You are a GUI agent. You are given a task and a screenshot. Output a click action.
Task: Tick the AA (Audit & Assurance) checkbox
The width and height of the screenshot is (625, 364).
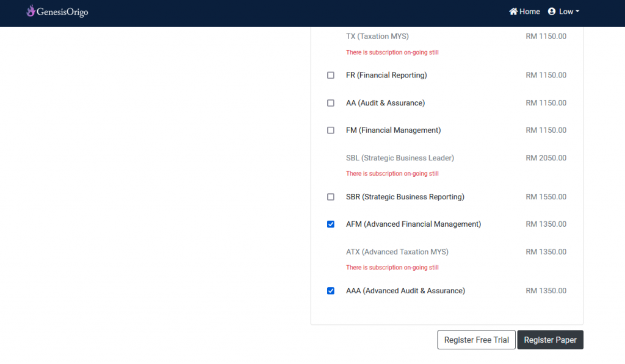click(x=330, y=103)
